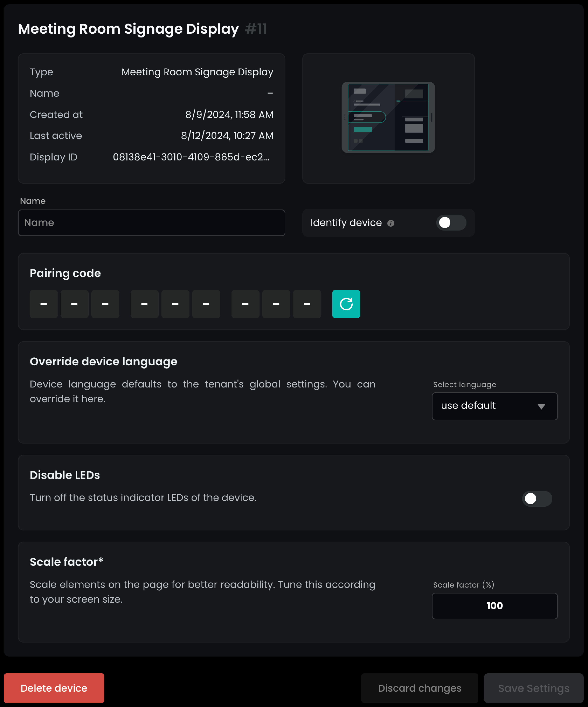Click the first pairing code digit box
The width and height of the screenshot is (588, 707).
click(x=43, y=304)
